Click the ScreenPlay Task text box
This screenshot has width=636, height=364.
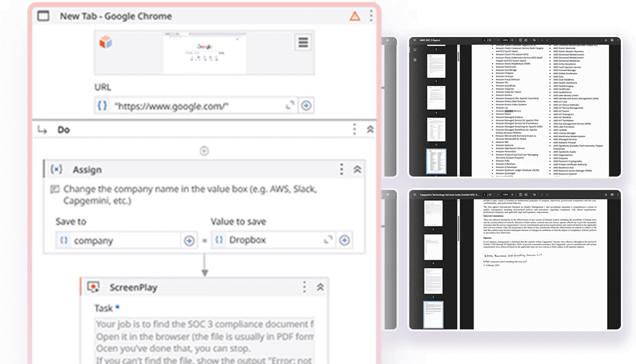[x=205, y=341]
